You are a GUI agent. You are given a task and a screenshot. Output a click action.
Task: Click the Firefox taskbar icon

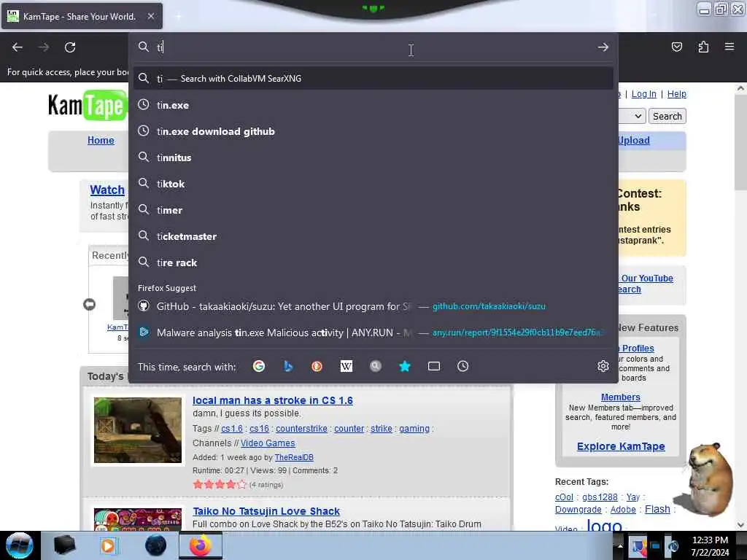(200, 545)
